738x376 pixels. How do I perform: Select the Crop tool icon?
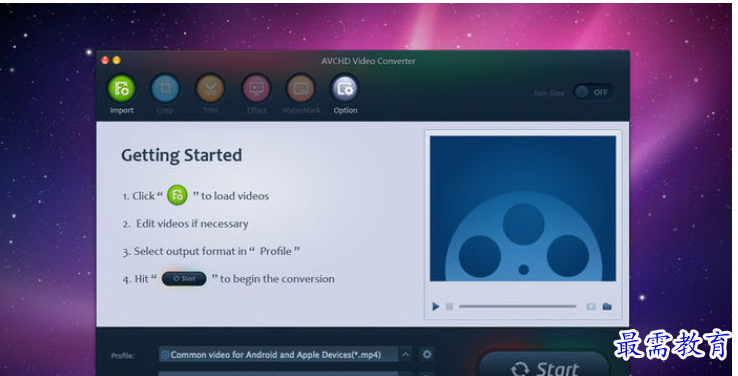(165, 88)
